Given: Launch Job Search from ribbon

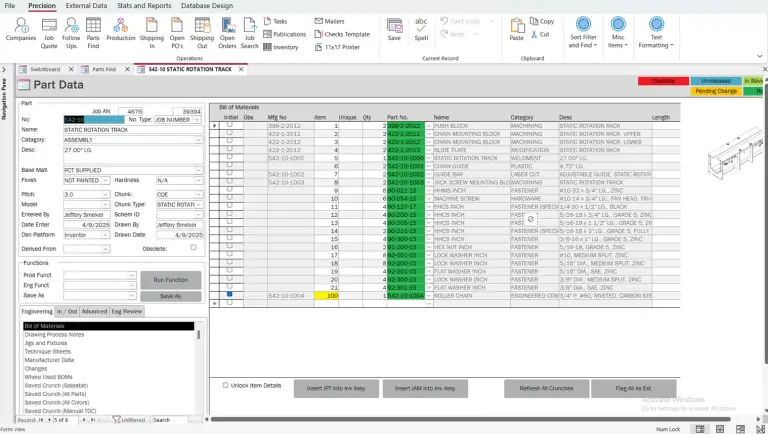Looking at the screenshot, I should 250,33.
